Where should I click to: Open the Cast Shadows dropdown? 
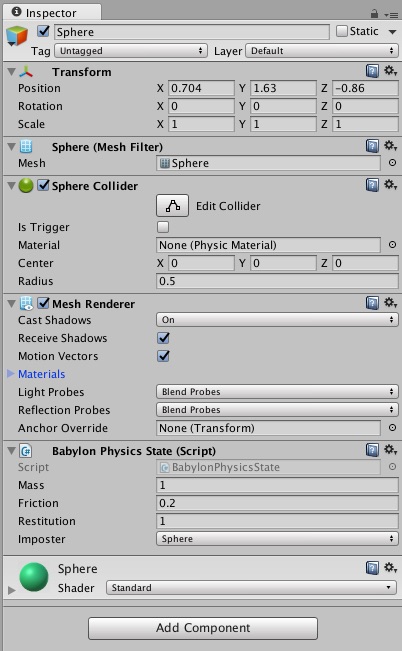coord(277,320)
